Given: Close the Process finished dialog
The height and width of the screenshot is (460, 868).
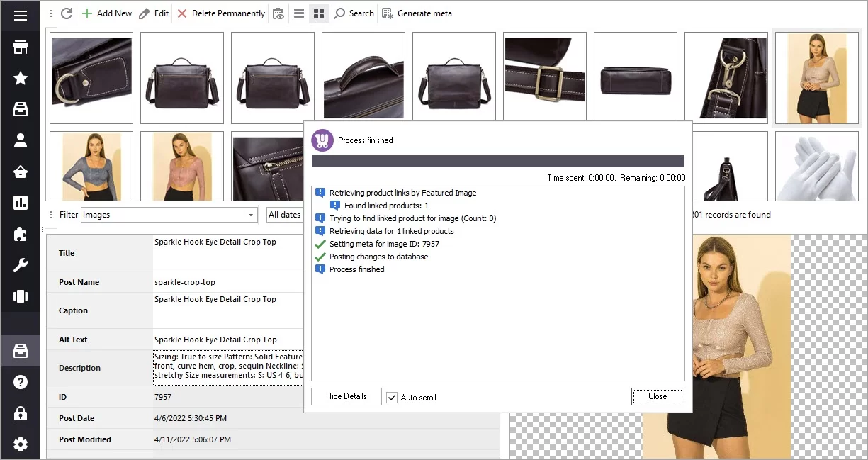Looking at the screenshot, I should pos(657,396).
